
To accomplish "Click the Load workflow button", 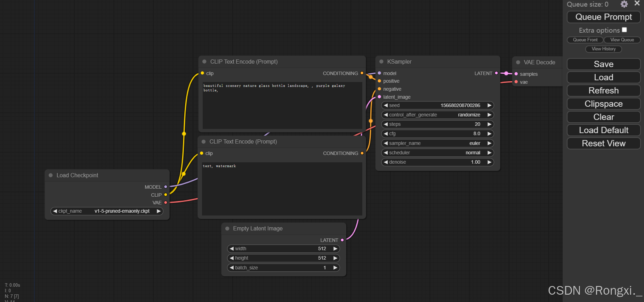I will pyautogui.click(x=604, y=77).
